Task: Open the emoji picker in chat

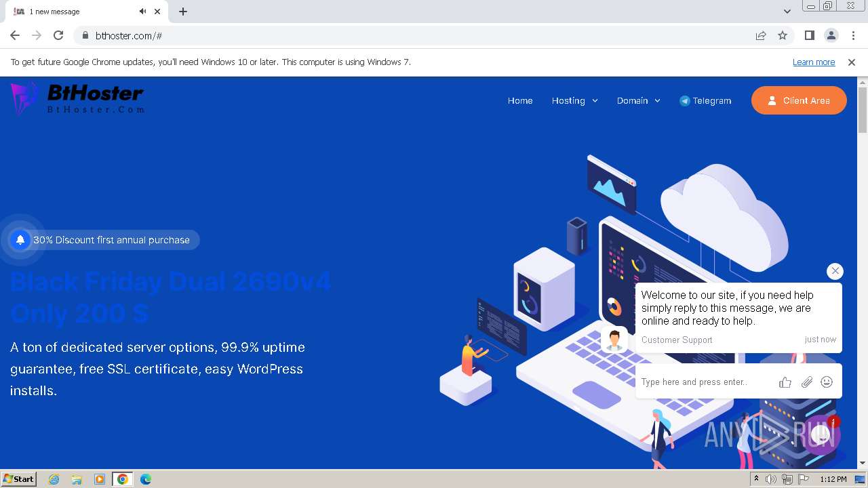Action: point(827,382)
